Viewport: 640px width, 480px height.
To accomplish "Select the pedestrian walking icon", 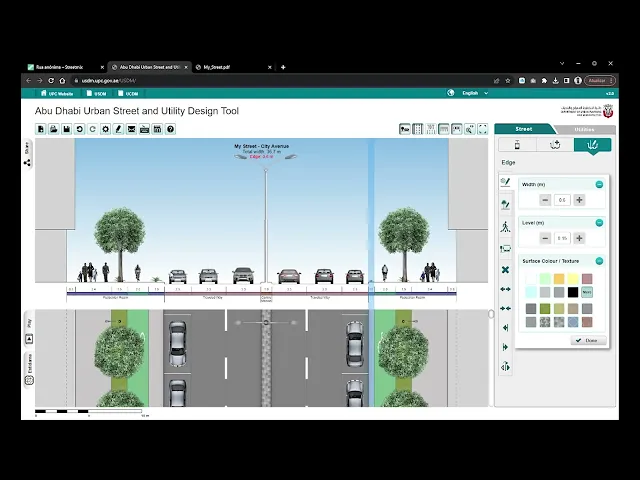I will coord(505,227).
